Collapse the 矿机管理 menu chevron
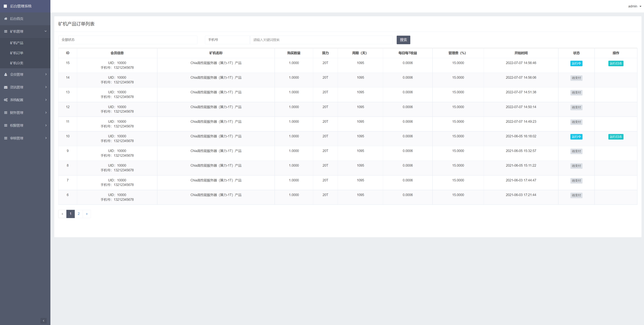The height and width of the screenshot is (325, 644). [x=46, y=31]
